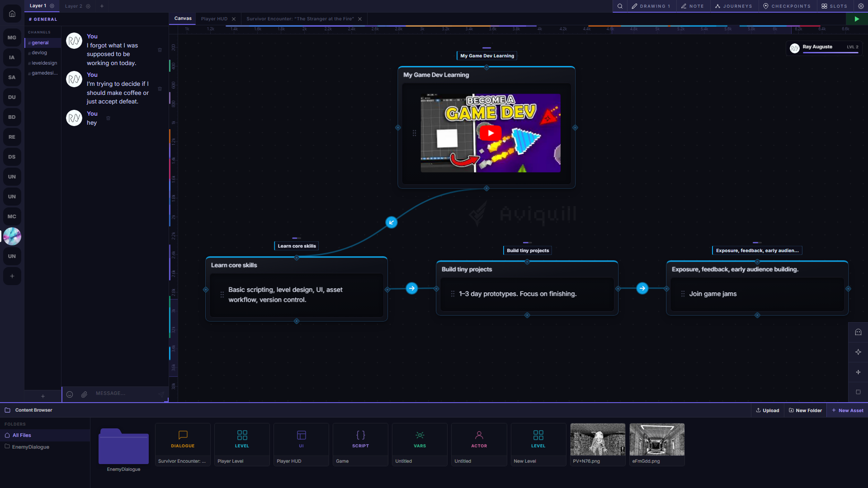Select All Files folder
The image size is (868, 488).
point(45,435)
